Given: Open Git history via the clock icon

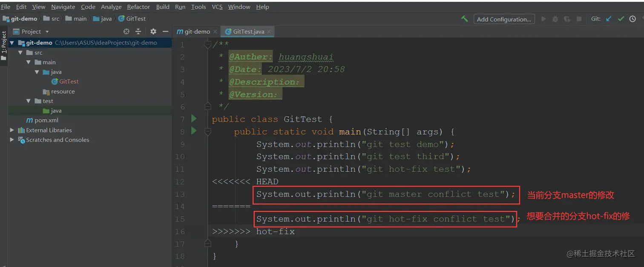Looking at the screenshot, I should point(632,19).
